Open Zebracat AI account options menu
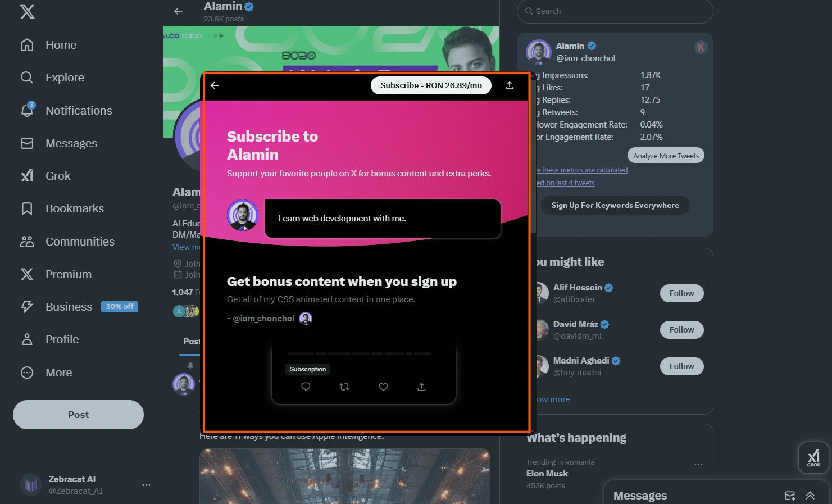This screenshot has height=504, width=832. coord(146,485)
